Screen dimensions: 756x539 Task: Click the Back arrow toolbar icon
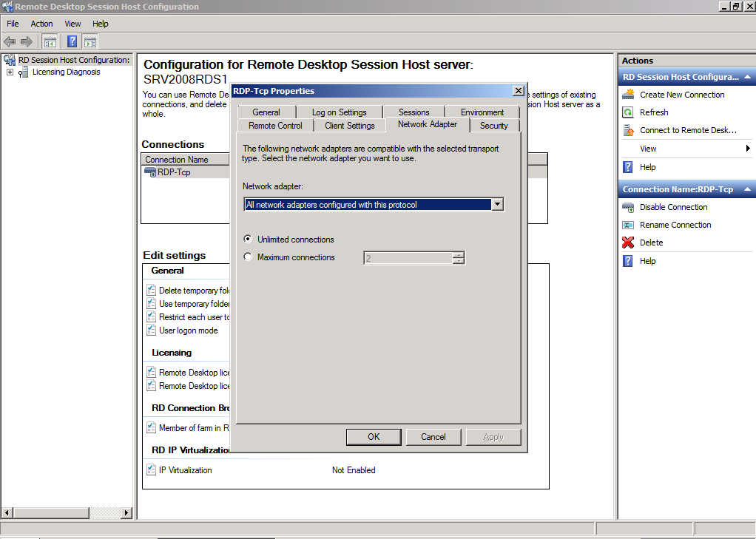pyautogui.click(x=10, y=42)
